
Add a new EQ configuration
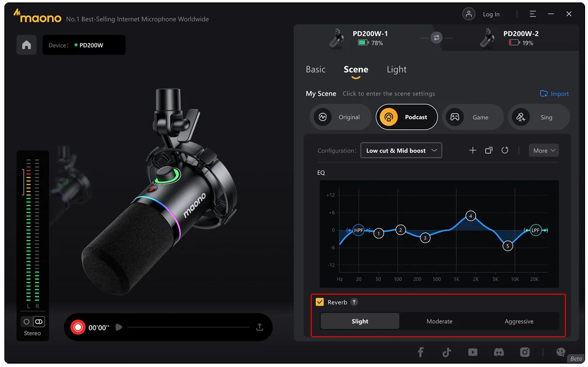pos(473,150)
